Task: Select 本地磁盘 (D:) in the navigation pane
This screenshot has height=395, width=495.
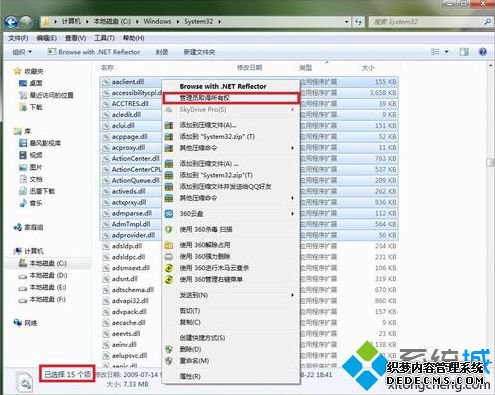Action: (x=43, y=275)
